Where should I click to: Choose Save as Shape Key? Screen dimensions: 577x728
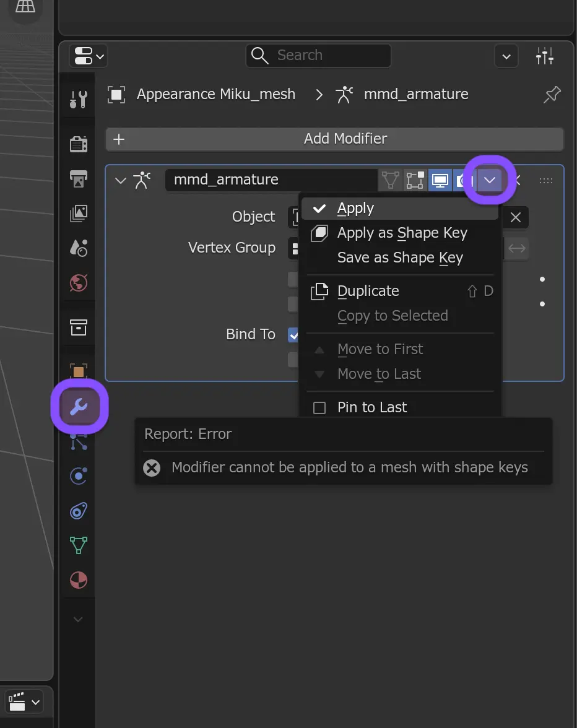coord(400,258)
